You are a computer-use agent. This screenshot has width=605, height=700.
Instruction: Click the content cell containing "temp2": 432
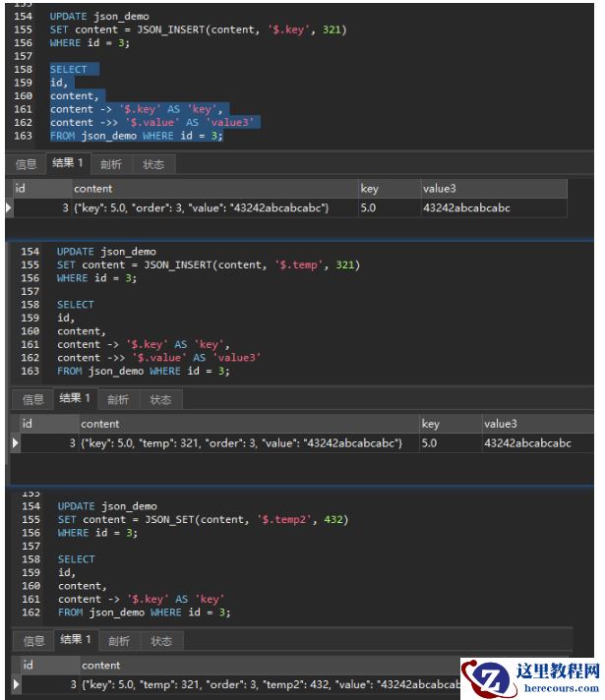270,684
